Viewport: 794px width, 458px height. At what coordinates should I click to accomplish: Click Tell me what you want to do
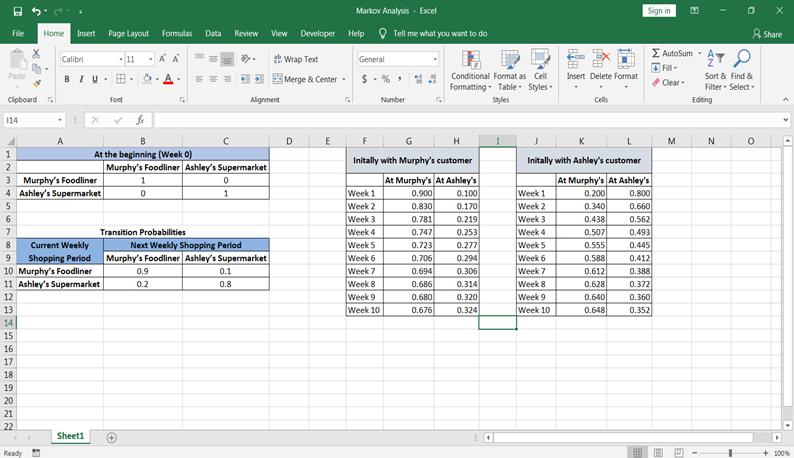click(x=440, y=33)
